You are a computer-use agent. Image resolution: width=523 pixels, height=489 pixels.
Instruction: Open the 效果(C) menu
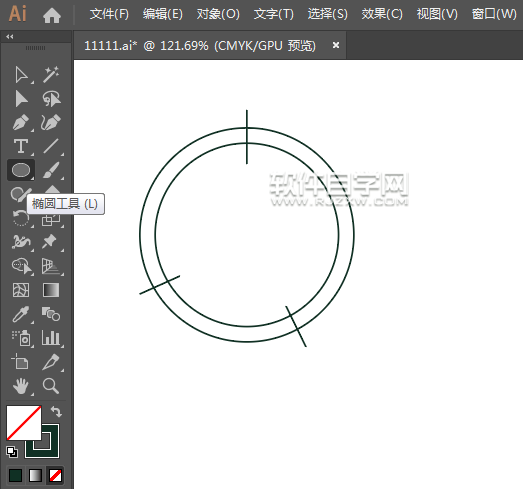pos(382,14)
